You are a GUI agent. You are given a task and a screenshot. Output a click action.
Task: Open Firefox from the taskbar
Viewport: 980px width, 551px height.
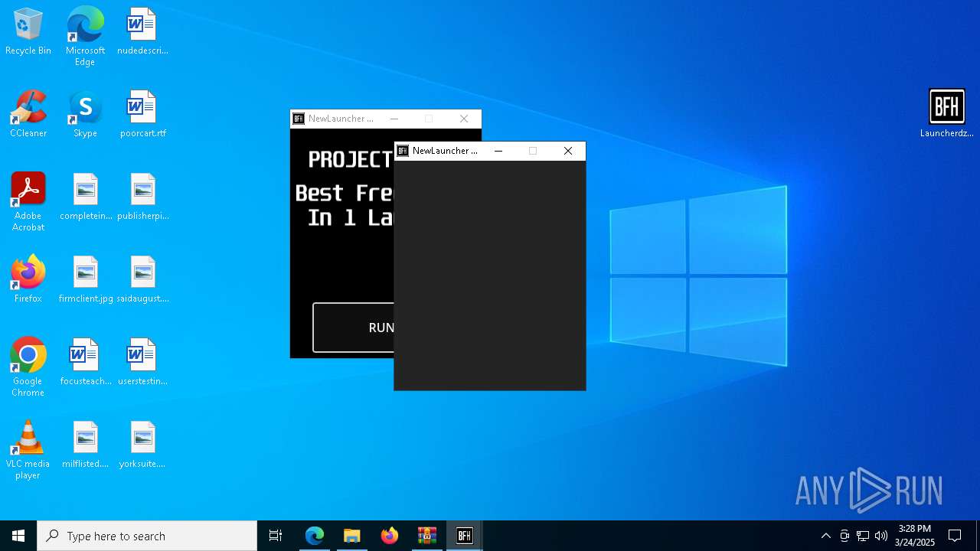point(390,536)
